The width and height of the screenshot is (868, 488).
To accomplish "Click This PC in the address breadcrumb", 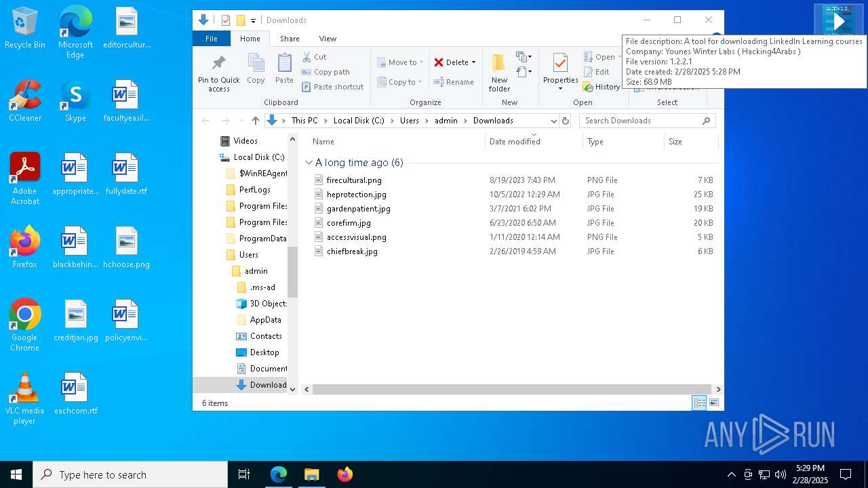I will [304, 121].
